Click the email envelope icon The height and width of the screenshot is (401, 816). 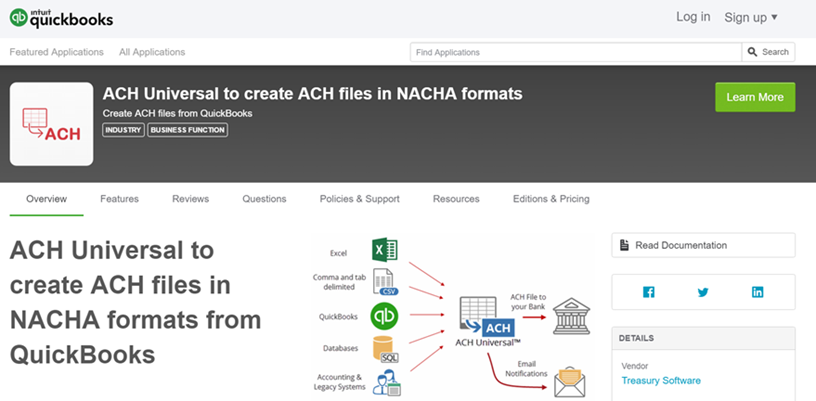tap(569, 382)
